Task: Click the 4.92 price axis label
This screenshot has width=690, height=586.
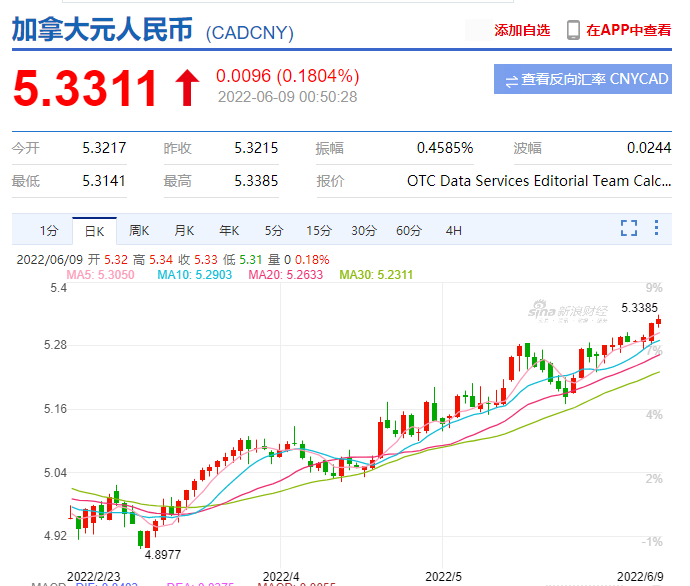Action: click(x=55, y=536)
